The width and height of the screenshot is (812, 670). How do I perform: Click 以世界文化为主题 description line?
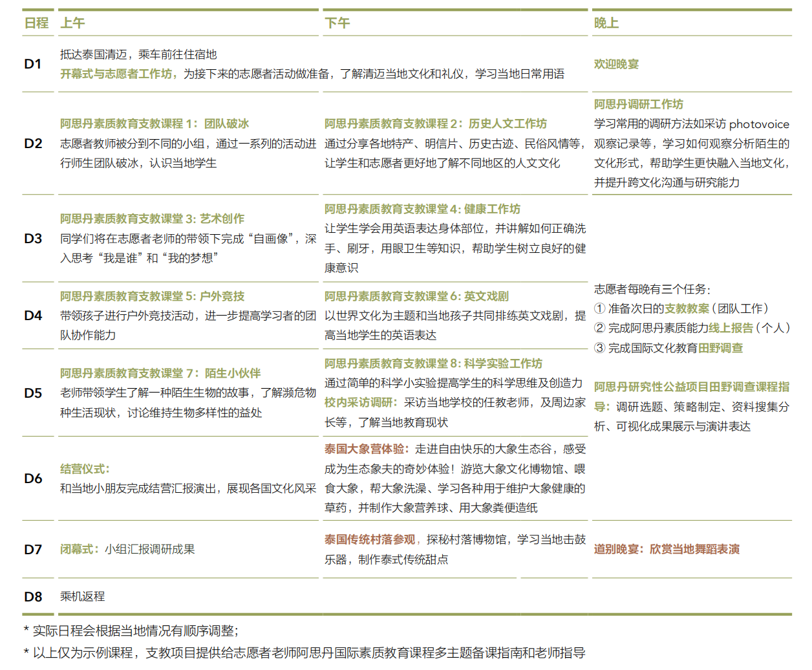tap(455, 316)
